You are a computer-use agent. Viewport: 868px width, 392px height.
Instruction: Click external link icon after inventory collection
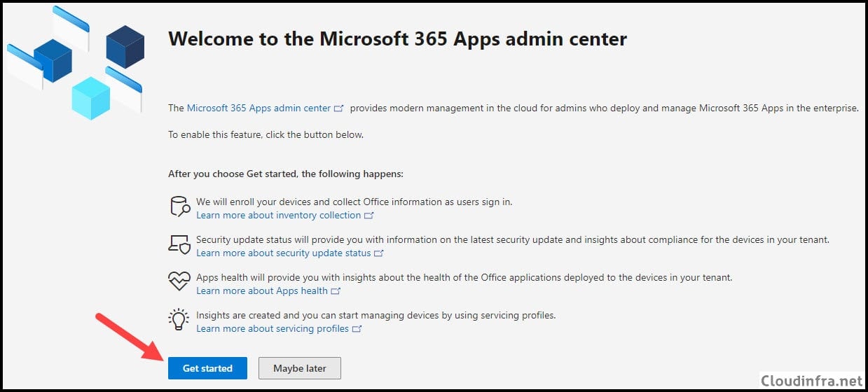(x=369, y=216)
